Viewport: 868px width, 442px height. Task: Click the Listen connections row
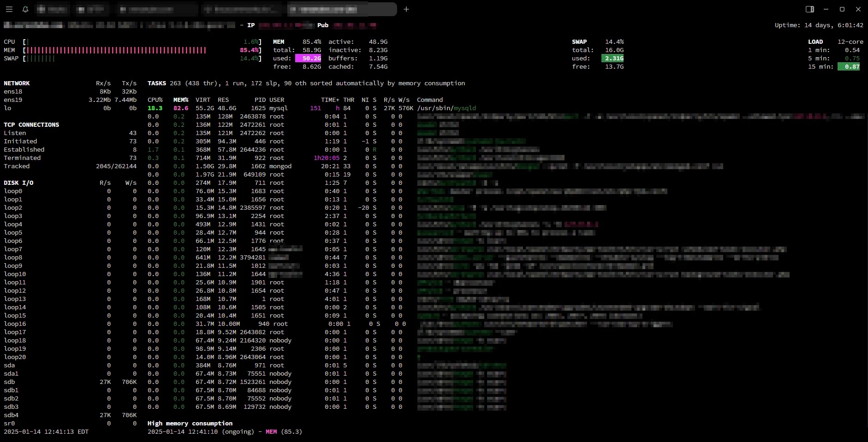pyautogui.click(x=70, y=133)
